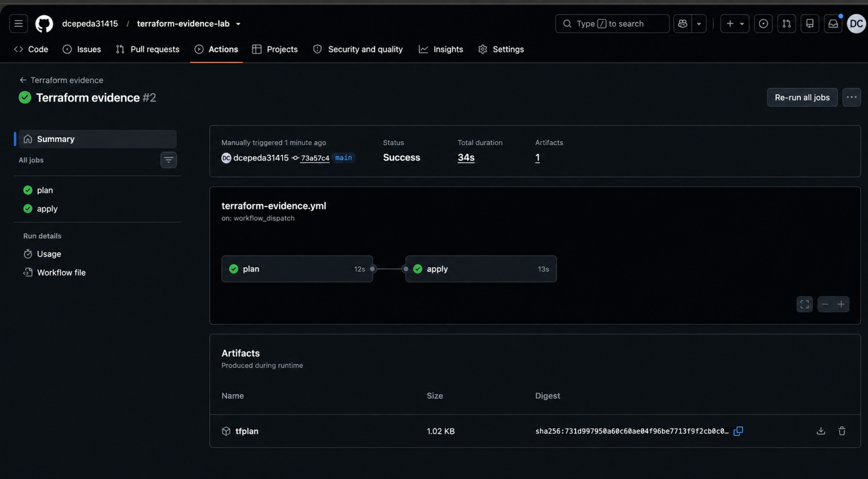Open the issues icon in header
Screen dimensions: 868x479
(763, 23)
